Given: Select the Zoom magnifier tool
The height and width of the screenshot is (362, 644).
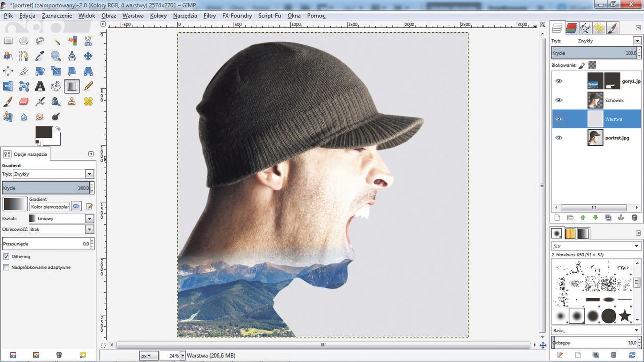Looking at the screenshot, I should pos(56,56).
